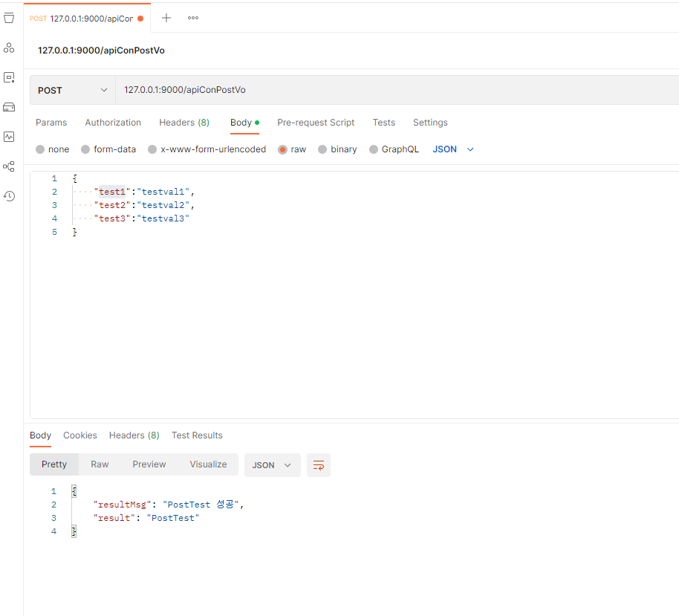The width and height of the screenshot is (679, 616).
Task: Open the tab options ellipsis menu
Action: click(193, 18)
